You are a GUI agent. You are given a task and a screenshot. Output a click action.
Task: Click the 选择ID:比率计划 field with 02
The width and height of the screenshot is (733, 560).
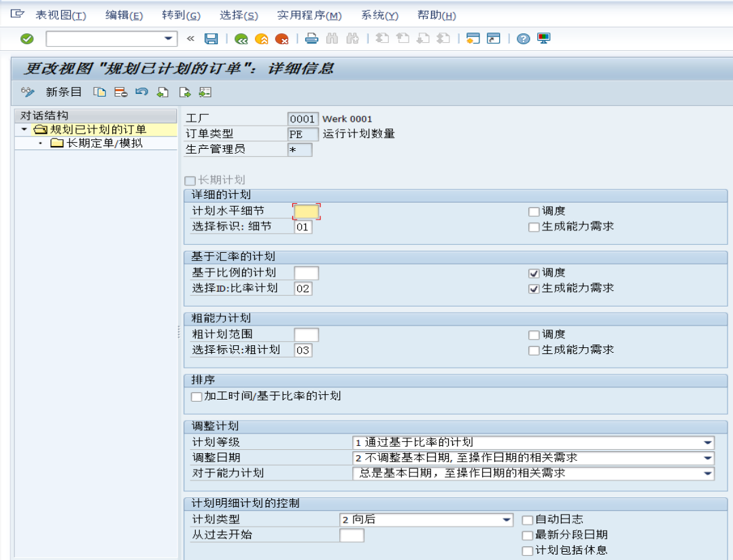pyautogui.click(x=303, y=289)
